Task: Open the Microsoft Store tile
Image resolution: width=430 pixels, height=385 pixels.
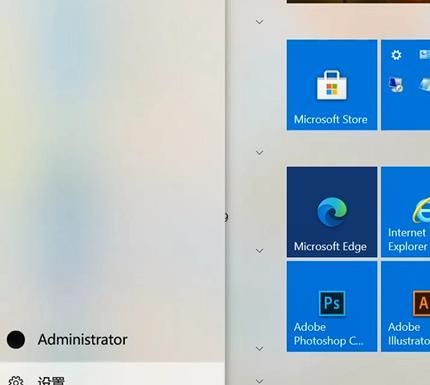Action: [x=332, y=85]
